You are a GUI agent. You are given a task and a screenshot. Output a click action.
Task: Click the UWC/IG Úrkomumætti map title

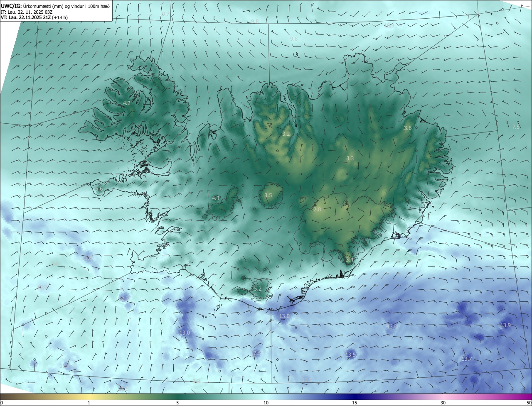pyautogui.click(x=55, y=6)
